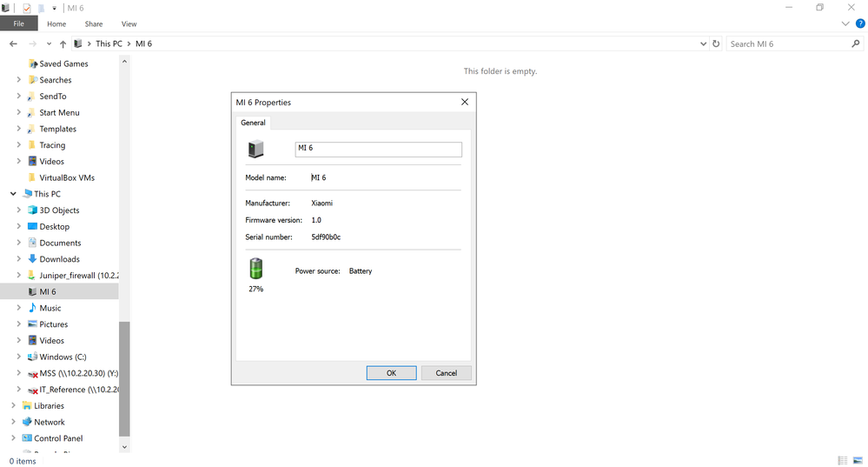Click the Downloads folder icon in sidebar

[32, 259]
